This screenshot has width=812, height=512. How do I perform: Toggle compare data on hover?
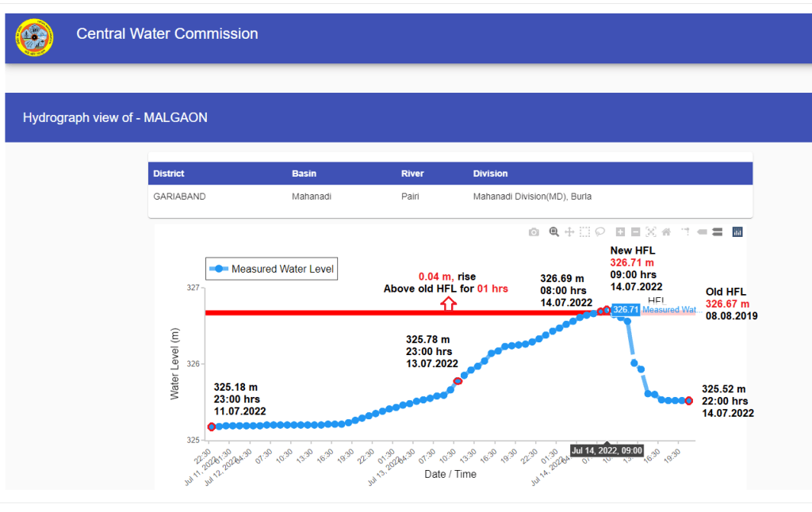click(717, 232)
